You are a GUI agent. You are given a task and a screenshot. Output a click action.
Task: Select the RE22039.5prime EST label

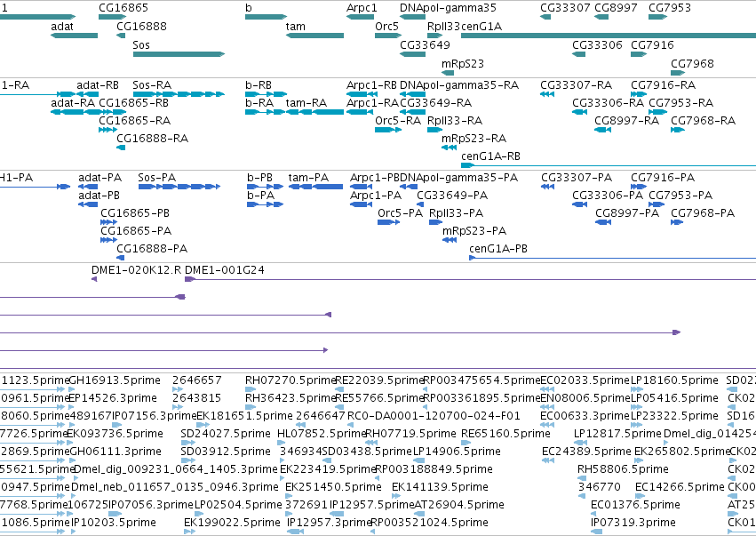378,380
